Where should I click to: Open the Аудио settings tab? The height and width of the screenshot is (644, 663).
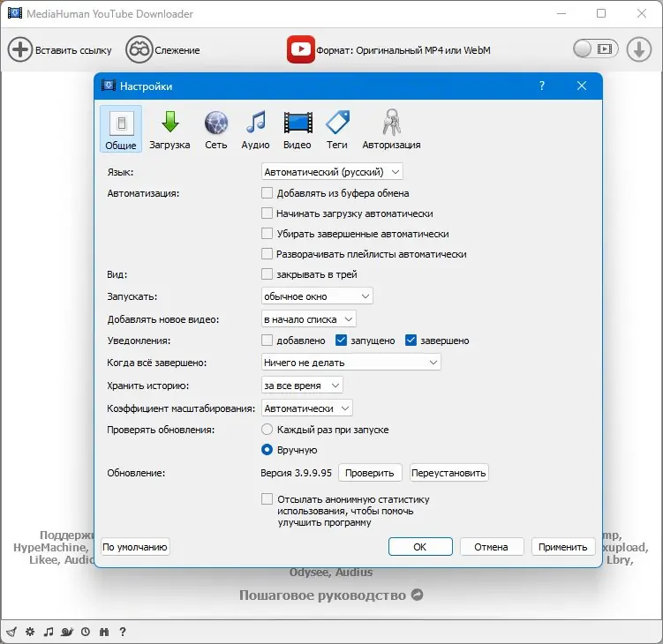point(255,129)
